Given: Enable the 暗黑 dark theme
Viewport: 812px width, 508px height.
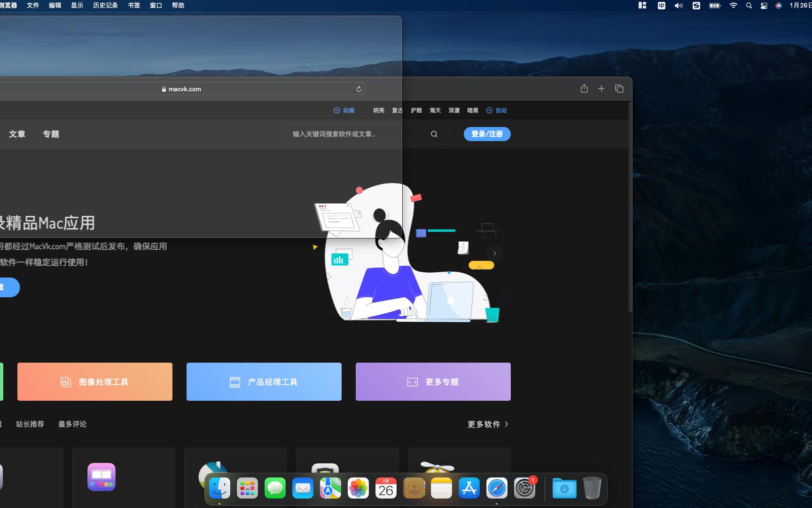Looking at the screenshot, I should [x=472, y=110].
